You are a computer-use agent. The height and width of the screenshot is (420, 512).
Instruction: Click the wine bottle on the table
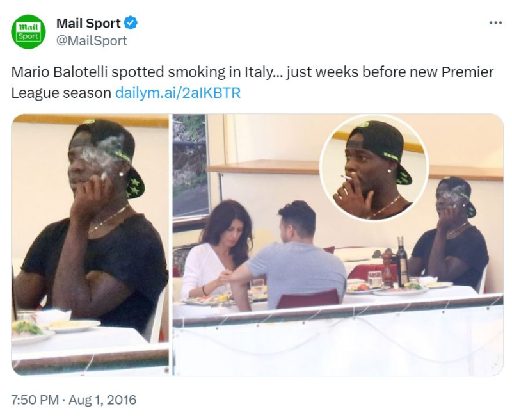[403, 261]
